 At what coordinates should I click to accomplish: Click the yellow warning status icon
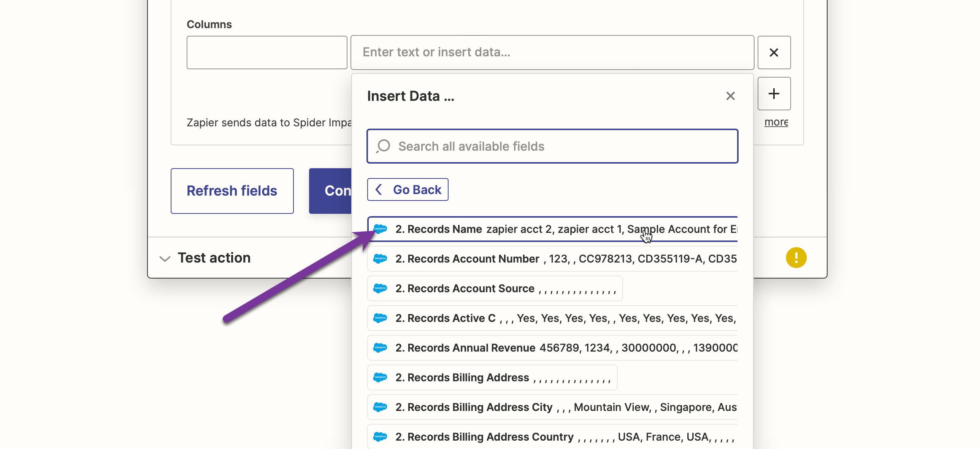[796, 258]
